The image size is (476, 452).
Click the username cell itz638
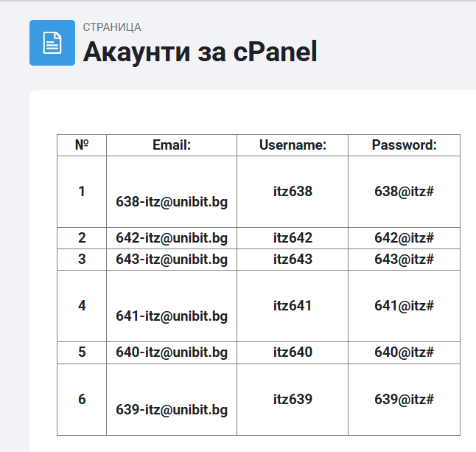pyautogui.click(x=293, y=192)
